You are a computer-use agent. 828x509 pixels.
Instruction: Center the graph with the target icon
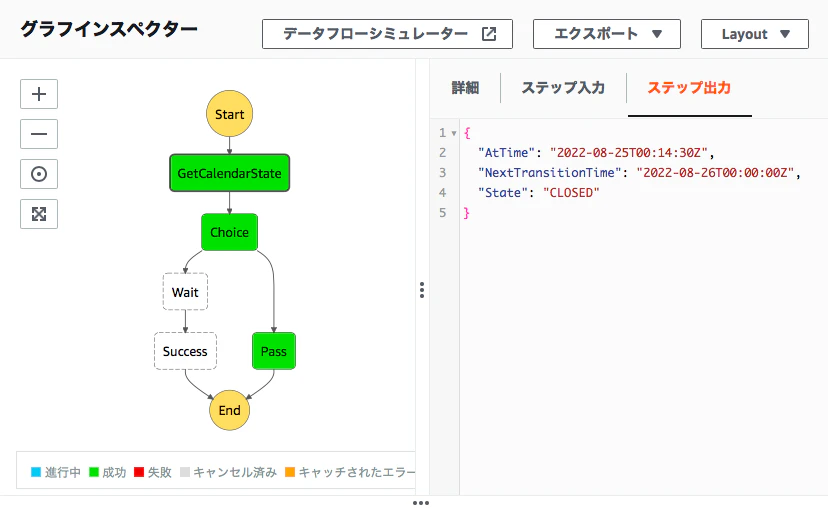(x=39, y=174)
